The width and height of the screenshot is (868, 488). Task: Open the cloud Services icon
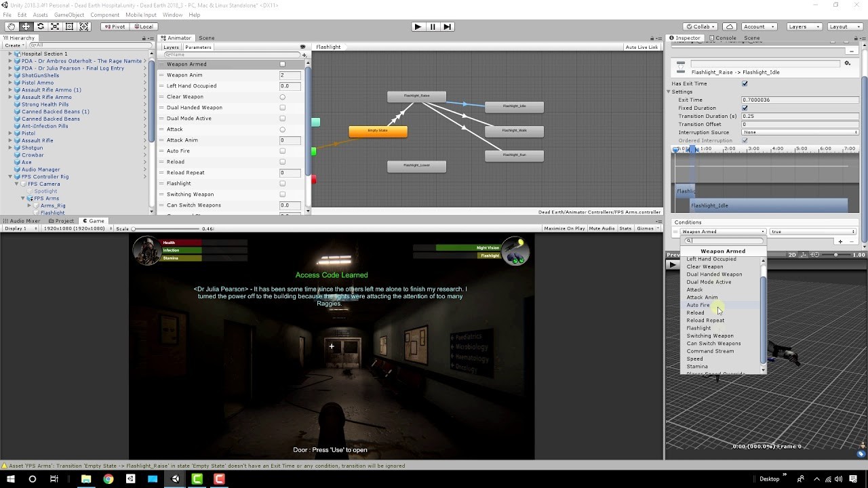[729, 26]
